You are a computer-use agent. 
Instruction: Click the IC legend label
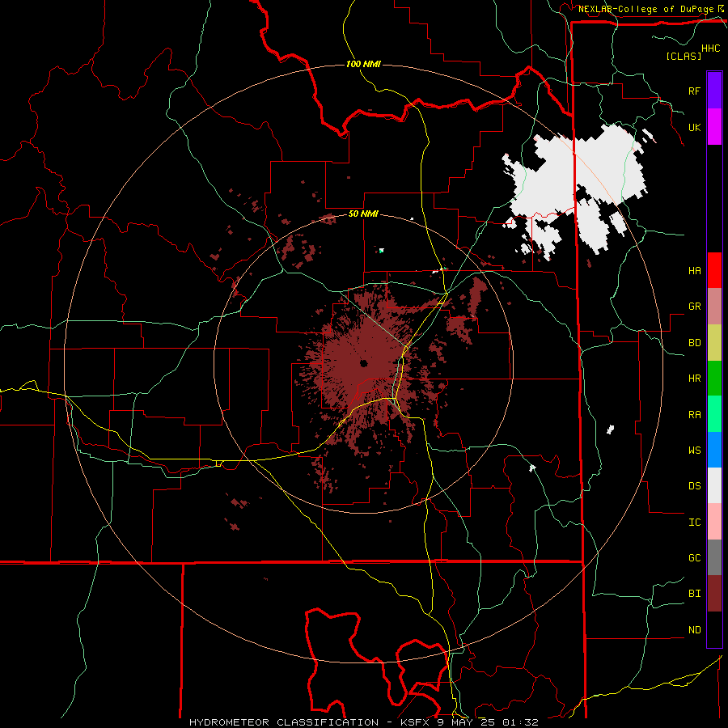click(x=694, y=523)
